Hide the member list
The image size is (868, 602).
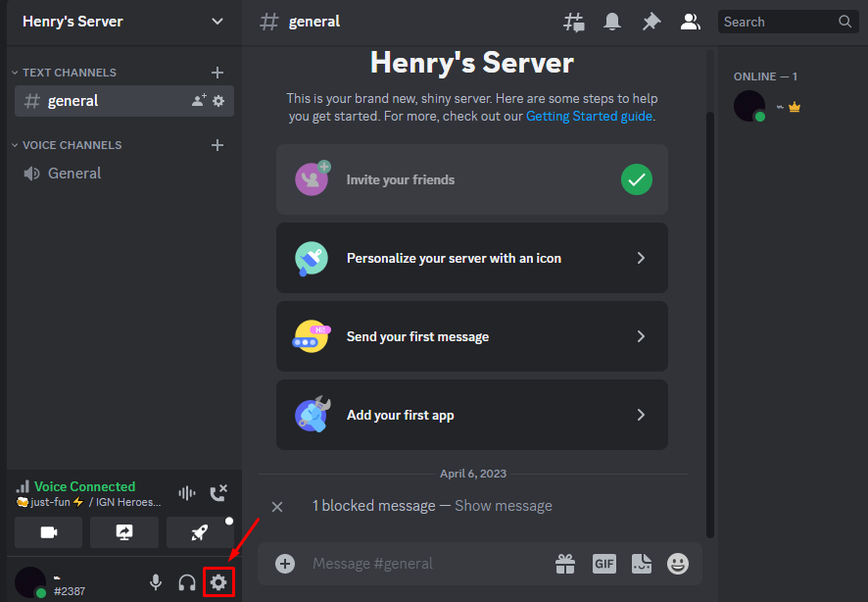(x=691, y=22)
